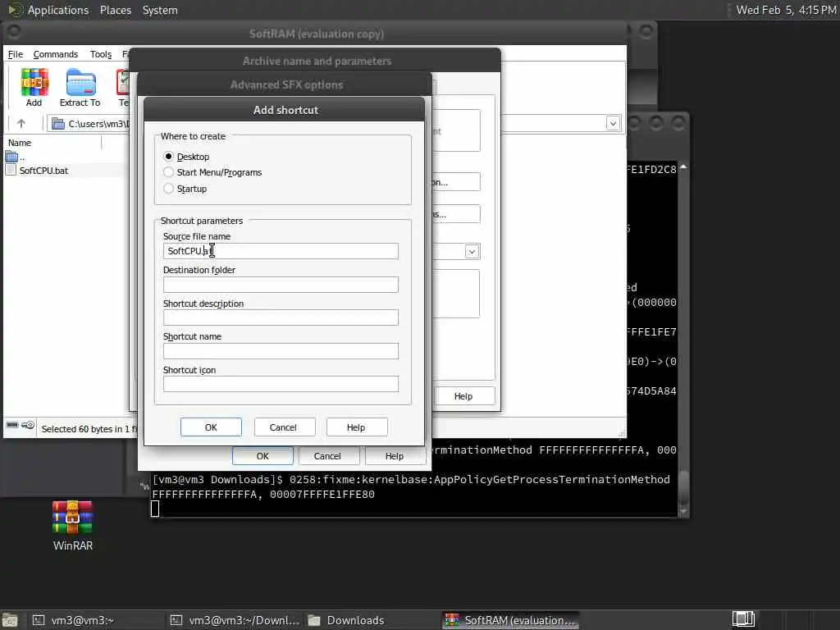Open the File menu in WinRAR

[16, 54]
